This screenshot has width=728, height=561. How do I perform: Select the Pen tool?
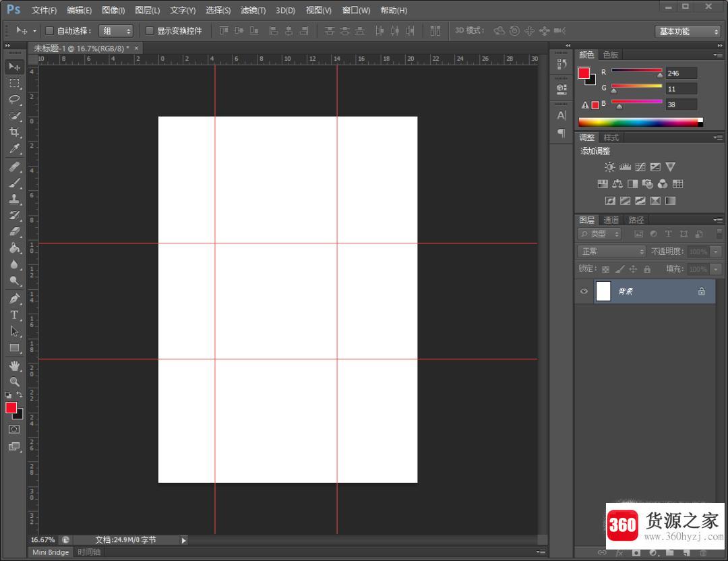pos(14,298)
